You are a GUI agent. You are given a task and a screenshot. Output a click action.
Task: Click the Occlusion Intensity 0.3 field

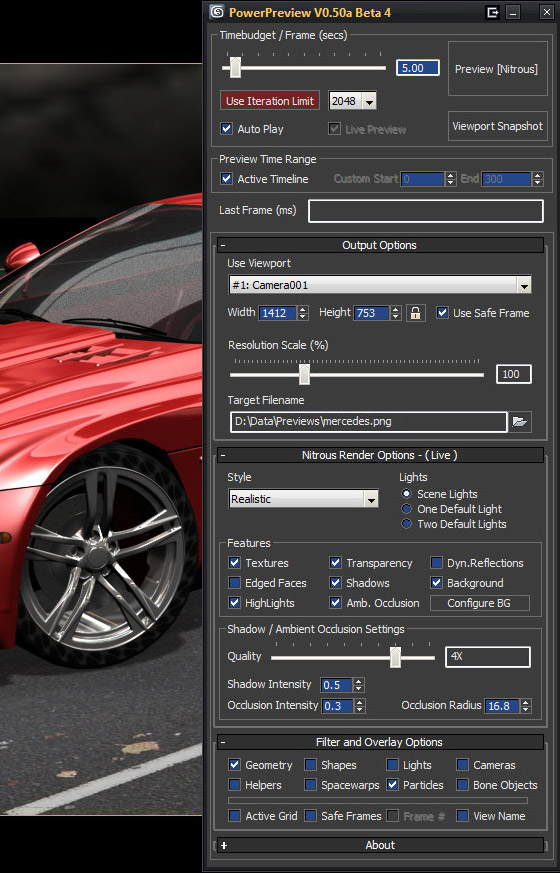coord(338,706)
